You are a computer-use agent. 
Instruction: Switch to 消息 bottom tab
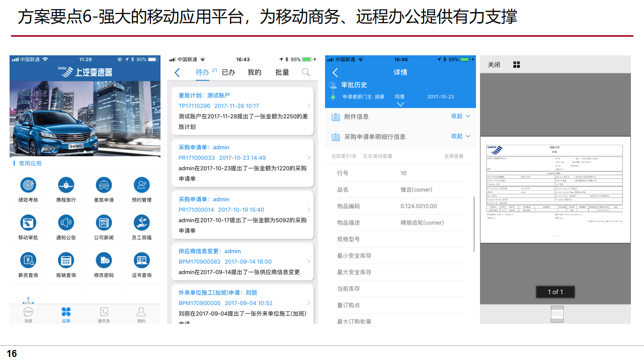(28, 315)
